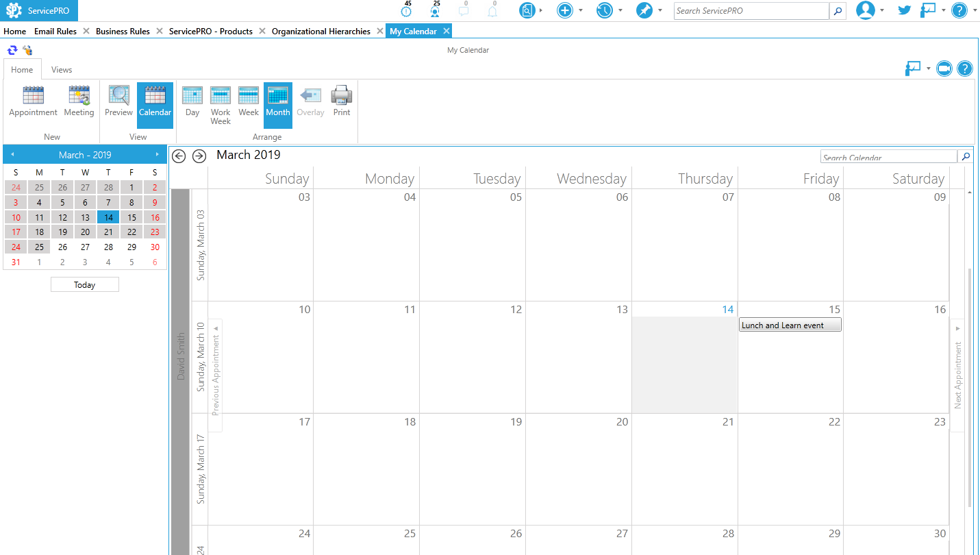980x555 pixels.
Task: Click the magnifier button beside Search ServicePRO
Action: (x=838, y=11)
